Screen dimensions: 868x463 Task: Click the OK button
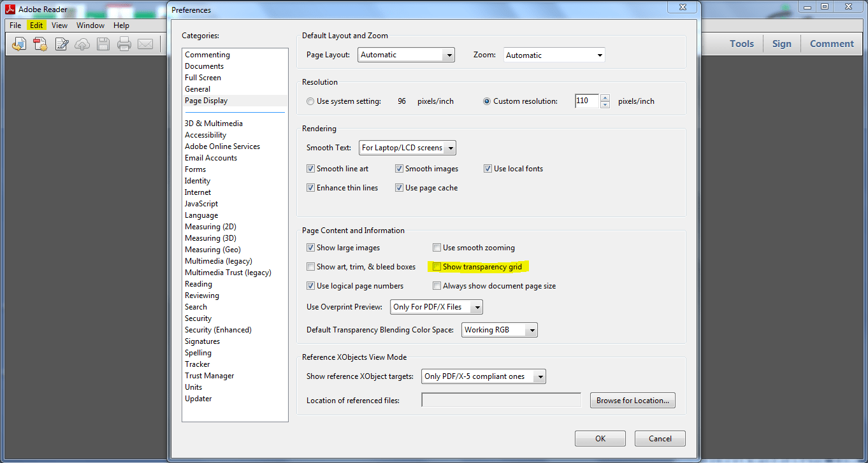point(600,438)
